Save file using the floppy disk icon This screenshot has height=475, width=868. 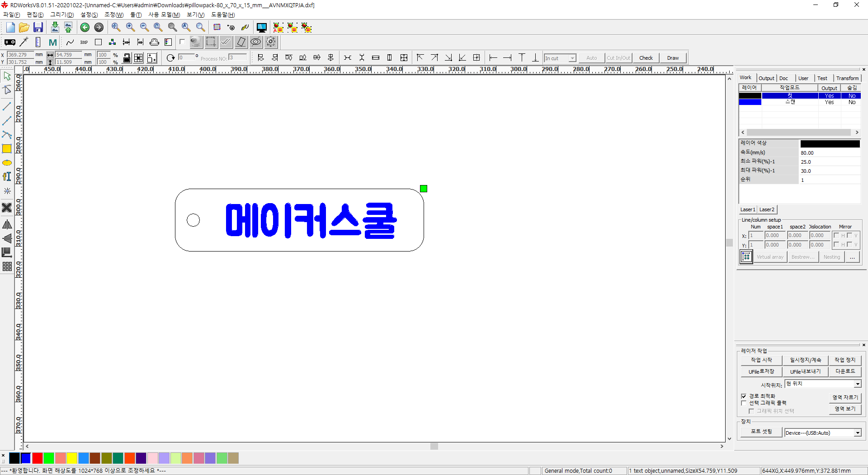38,28
